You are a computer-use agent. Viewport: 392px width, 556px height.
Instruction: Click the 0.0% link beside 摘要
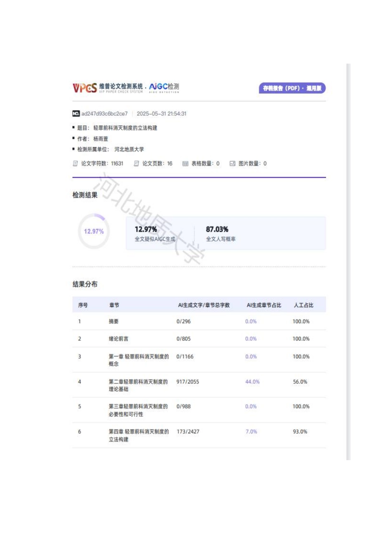coord(251,321)
